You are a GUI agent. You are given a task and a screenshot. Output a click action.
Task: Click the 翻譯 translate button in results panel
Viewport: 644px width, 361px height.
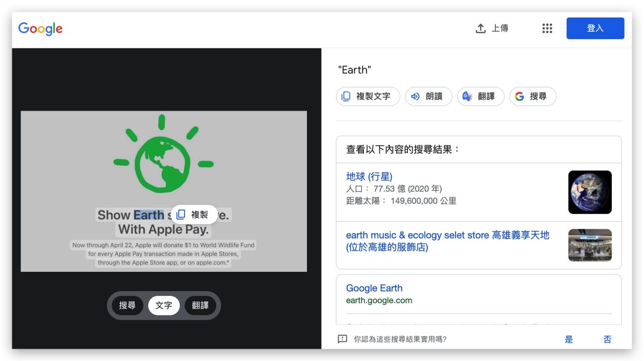click(480, 97)
